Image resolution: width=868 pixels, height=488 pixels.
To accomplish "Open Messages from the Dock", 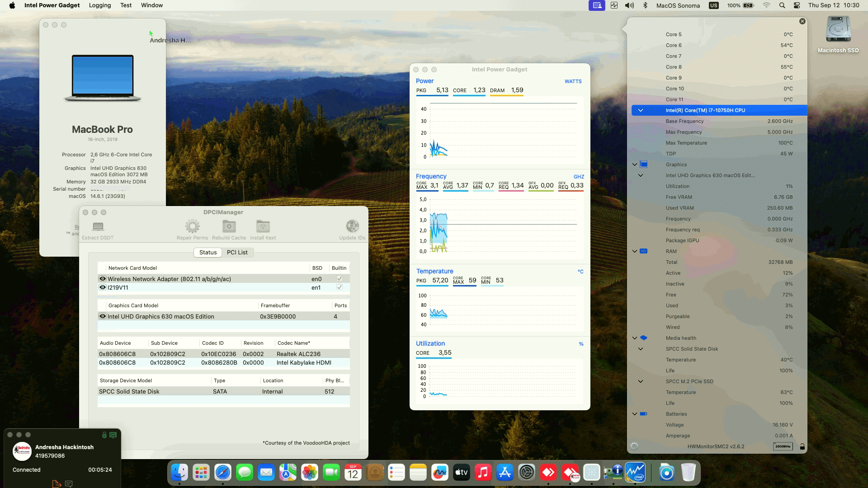I will pyautogui.click(x=245, y=473).
